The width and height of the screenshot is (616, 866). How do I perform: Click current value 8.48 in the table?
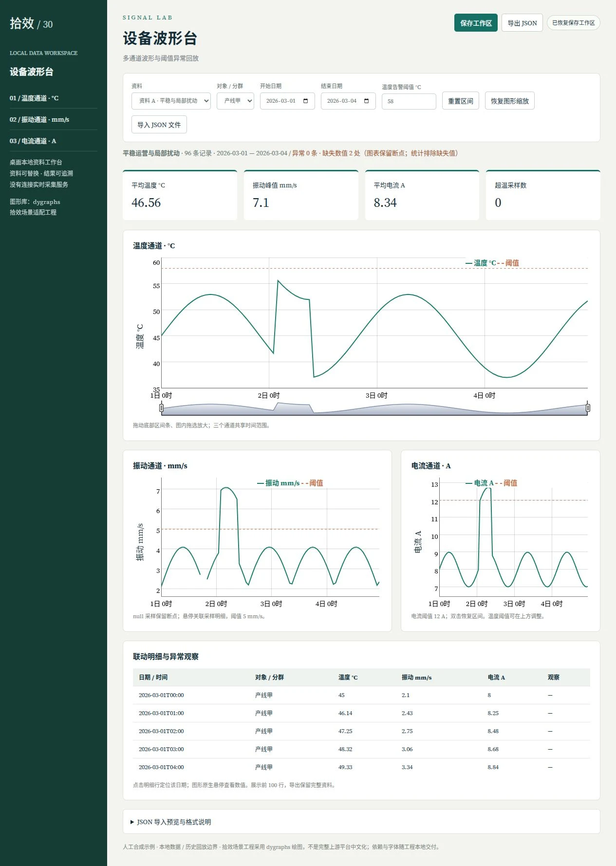coord(493,731)
